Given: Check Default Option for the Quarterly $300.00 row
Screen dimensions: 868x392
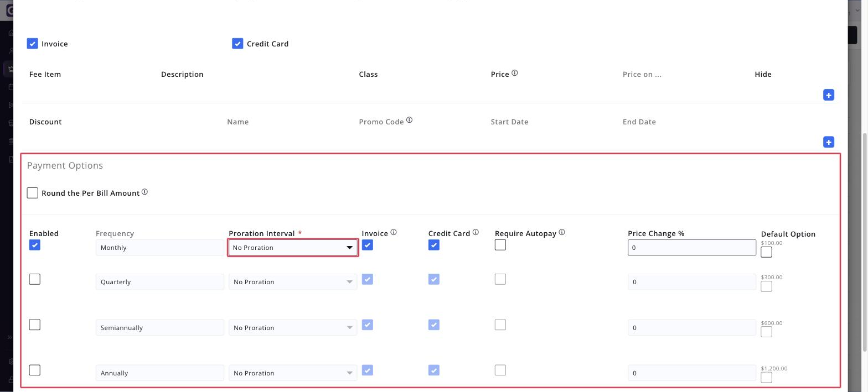Looking at the screenshot, I should [767, 286].
